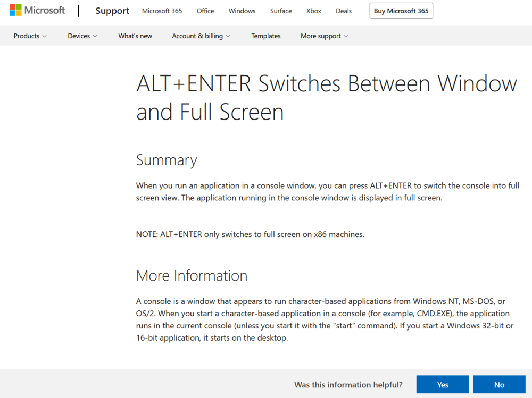The width and height of the screenshot is (532, 398).
Task: Click No for helpful information
Action: [499, 385]
